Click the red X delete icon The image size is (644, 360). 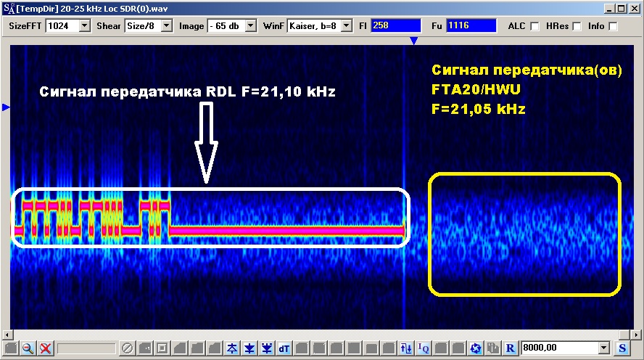[45, 348]
